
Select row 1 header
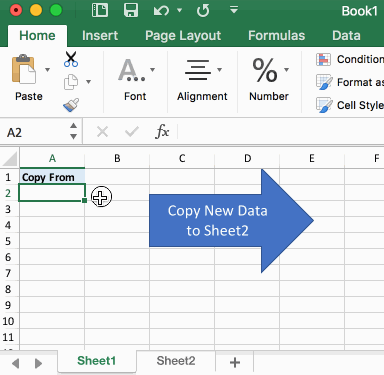click(8, 177)
